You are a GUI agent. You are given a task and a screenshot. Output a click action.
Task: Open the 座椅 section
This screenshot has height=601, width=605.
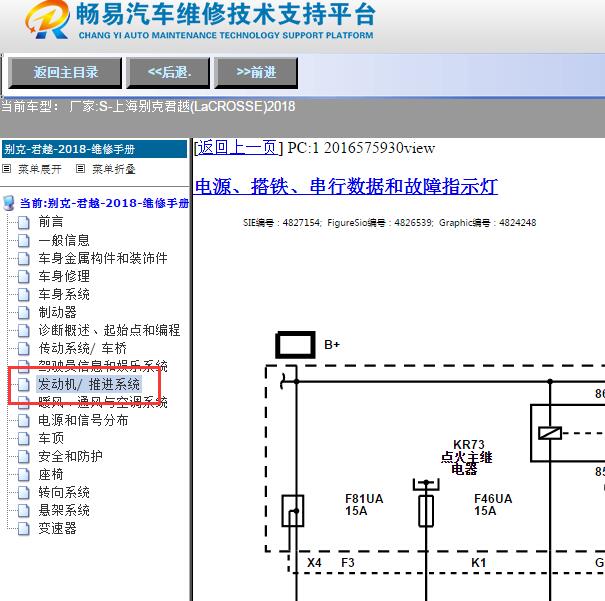point(51,474)
